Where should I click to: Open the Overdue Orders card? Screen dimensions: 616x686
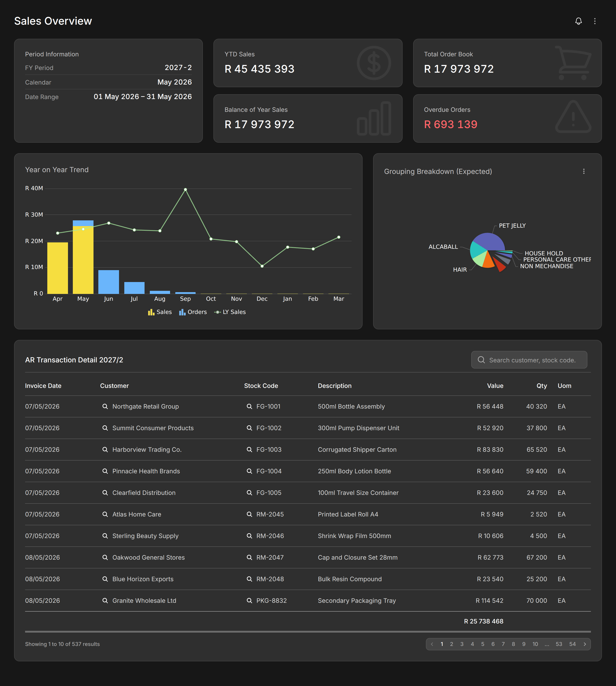click(507, 118)
